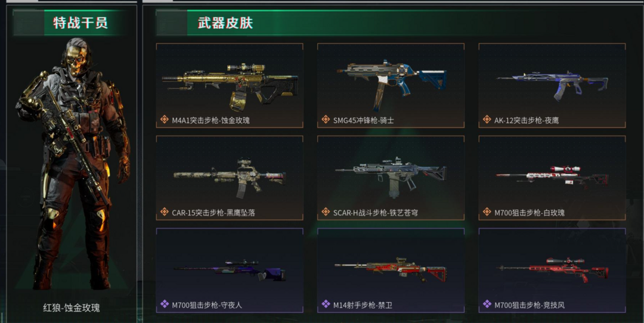Click the orange rarity icon beside SCAR-H战斗步枪-铁艺苍穹

[326, 212]
